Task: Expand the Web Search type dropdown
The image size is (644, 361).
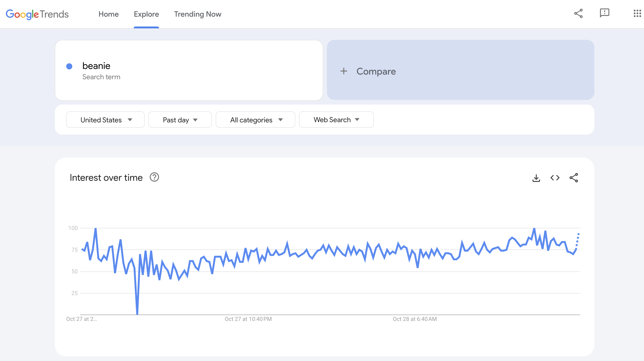Action: [336, 119]
